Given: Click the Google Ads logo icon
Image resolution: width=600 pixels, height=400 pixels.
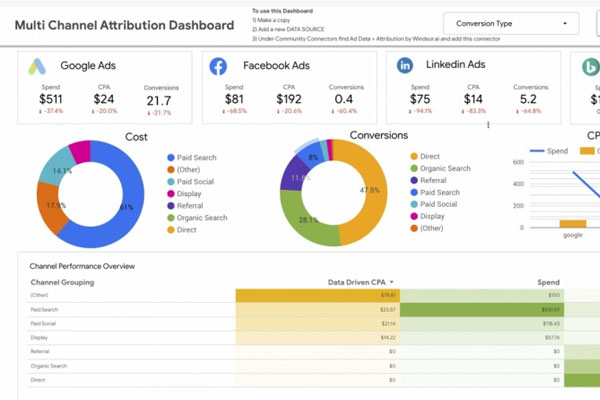Looking at the screenshot, I should click(x=37, y=66).
